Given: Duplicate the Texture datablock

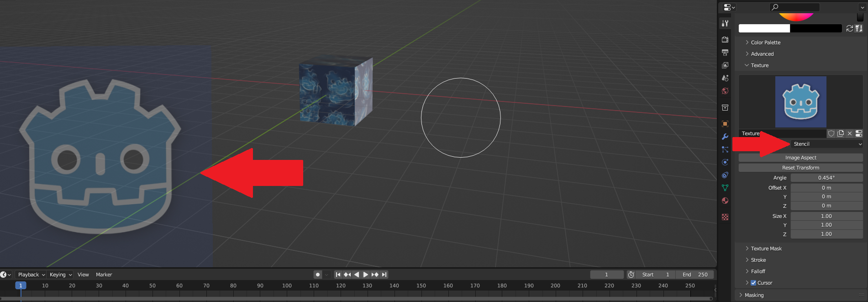Looking at the screenshot, I should (841, 133).
